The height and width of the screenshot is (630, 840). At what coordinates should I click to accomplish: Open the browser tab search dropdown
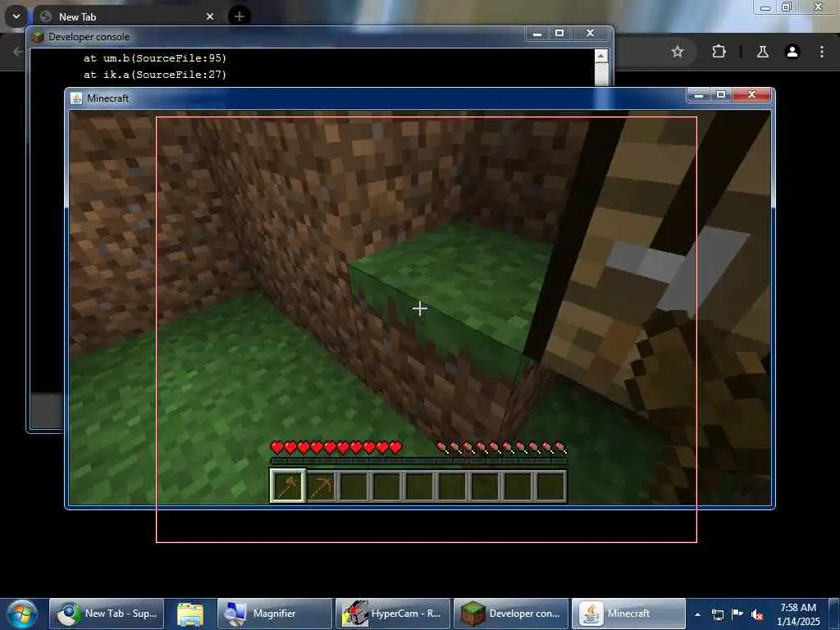pos(16,16)
